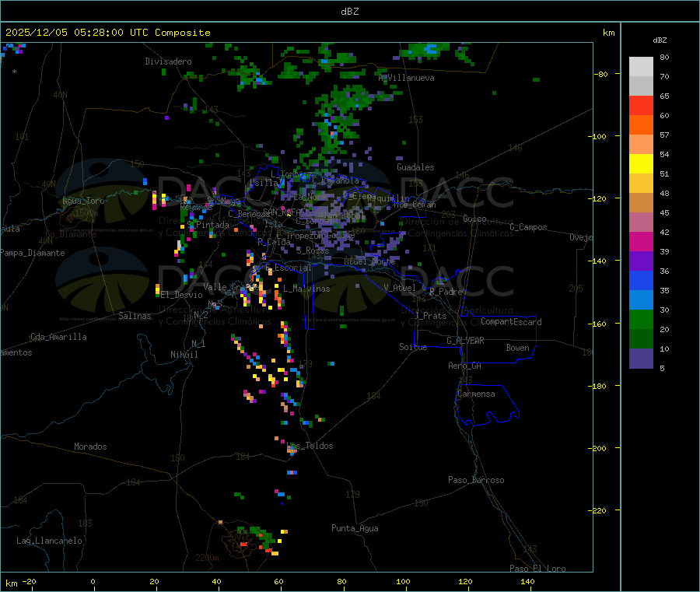Select the 'G_Campos' map label
This screenshot has height=592, width=700.
coord(528,227)
